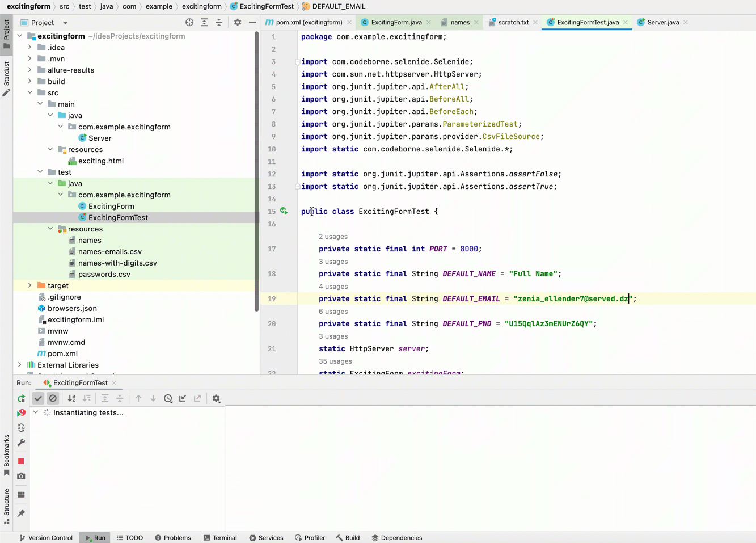
Task: Click Expand All icon in Project panel
Action: click(204, 23)
